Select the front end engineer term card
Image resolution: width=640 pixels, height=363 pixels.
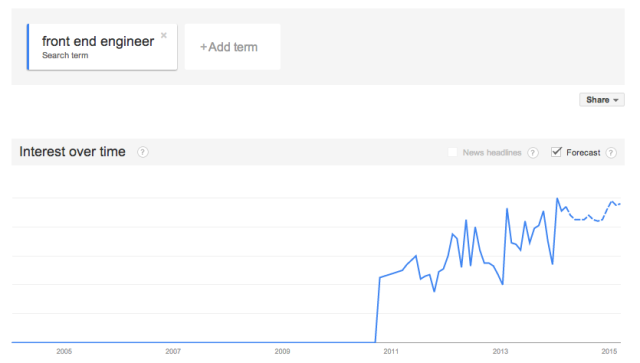[102, 47]
